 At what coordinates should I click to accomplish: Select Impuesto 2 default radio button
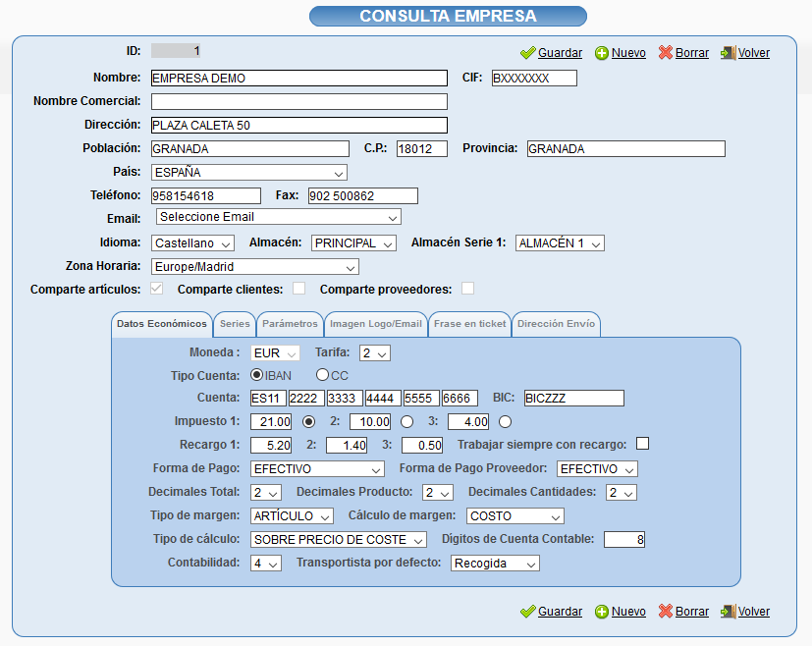point(407,422)
